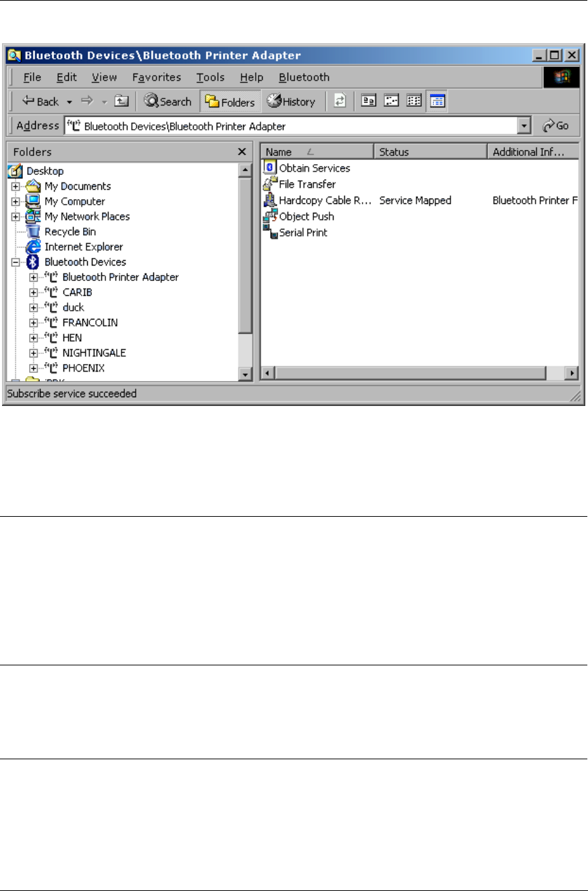
Task: Expand the NIGHTINGALE device node
Action: click(x=33, y=353)
